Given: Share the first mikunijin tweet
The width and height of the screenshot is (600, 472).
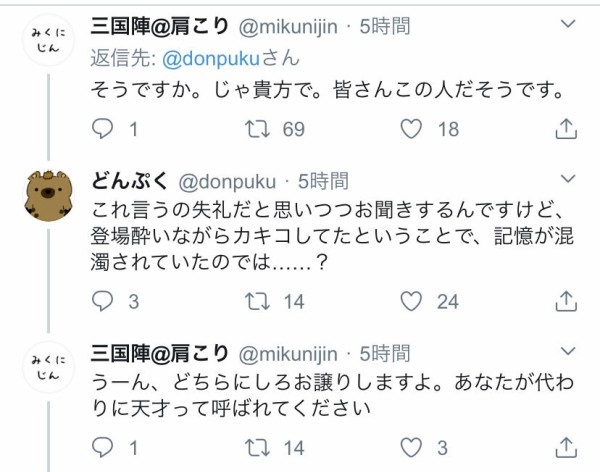Looking at the screenshot, I should click(x=565, y=129).
